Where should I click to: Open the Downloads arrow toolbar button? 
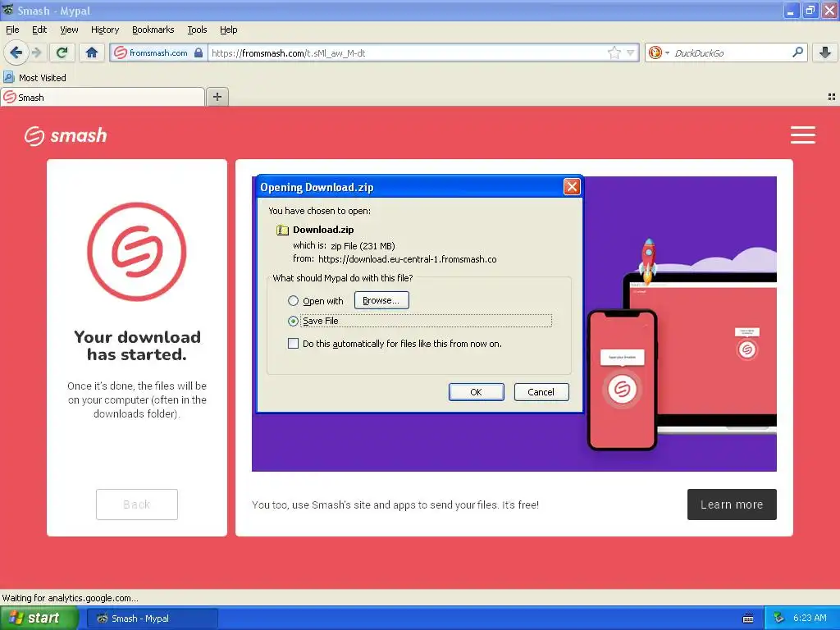pyautogui.click(x=825, y=52)
